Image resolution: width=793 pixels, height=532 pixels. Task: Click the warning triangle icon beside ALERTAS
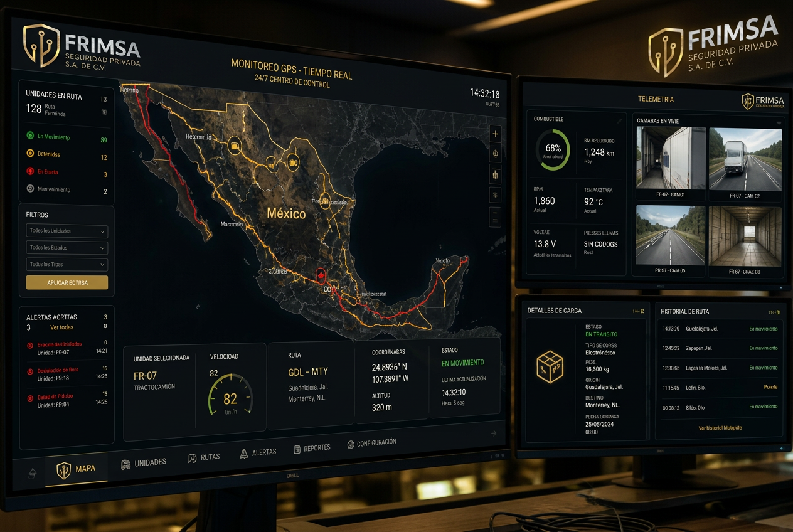(x=244, y=454)
